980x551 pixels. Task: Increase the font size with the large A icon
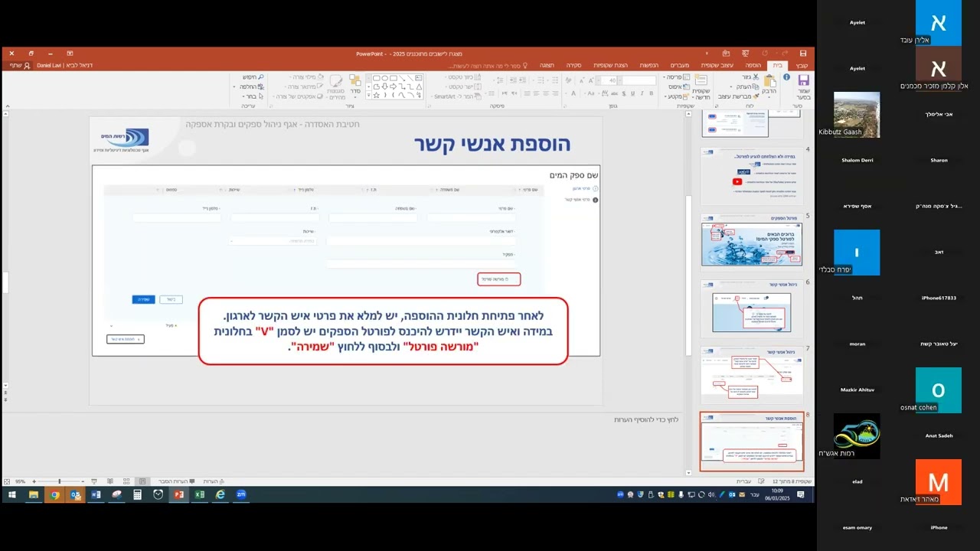591,80
